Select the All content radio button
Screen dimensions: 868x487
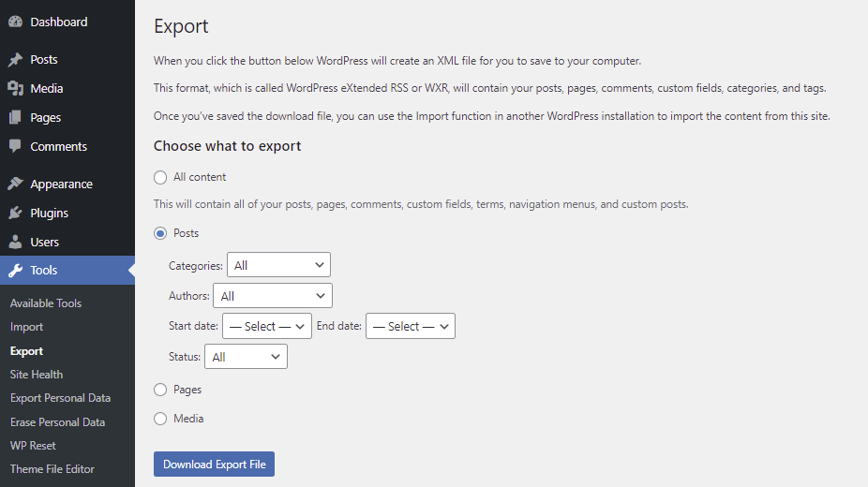(160, 177)
